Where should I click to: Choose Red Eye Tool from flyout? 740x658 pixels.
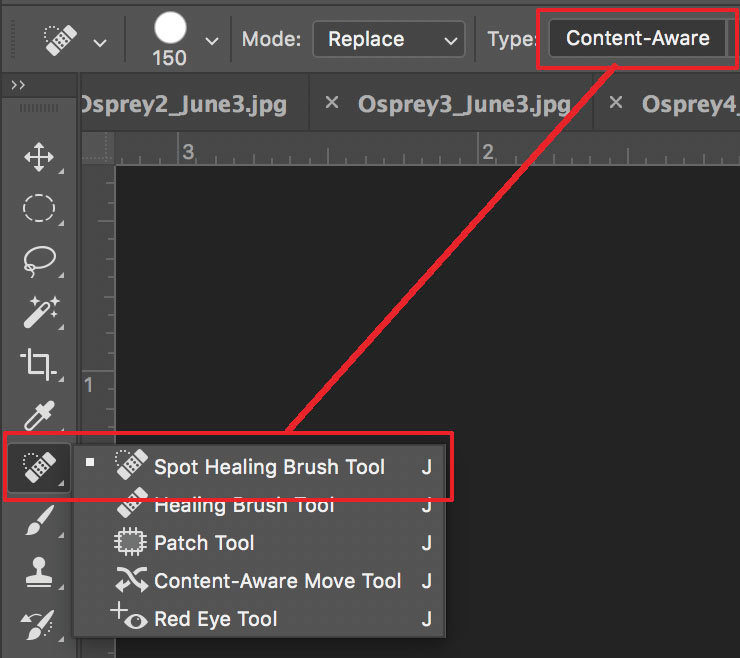point(260,619)
